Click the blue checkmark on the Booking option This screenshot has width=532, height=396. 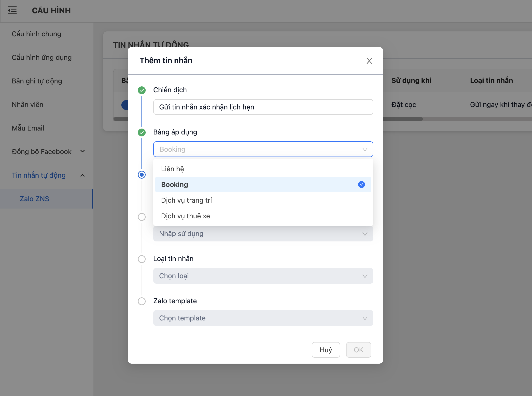tap(361, 185)
